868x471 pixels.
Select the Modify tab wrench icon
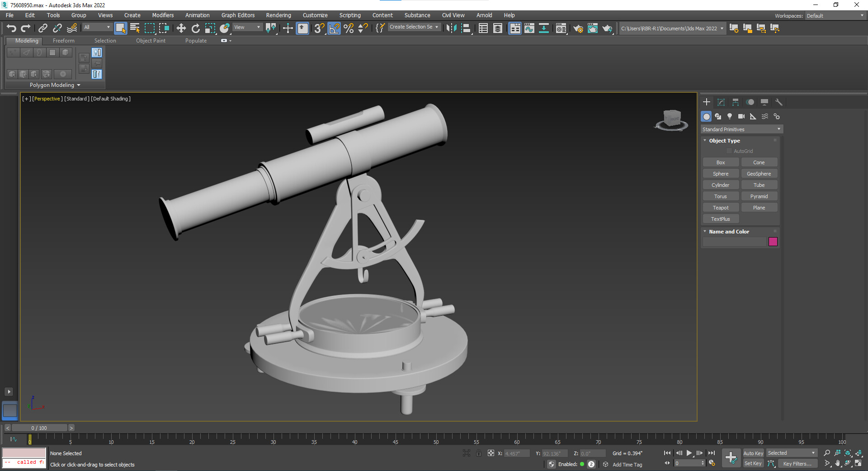point(779,102)
